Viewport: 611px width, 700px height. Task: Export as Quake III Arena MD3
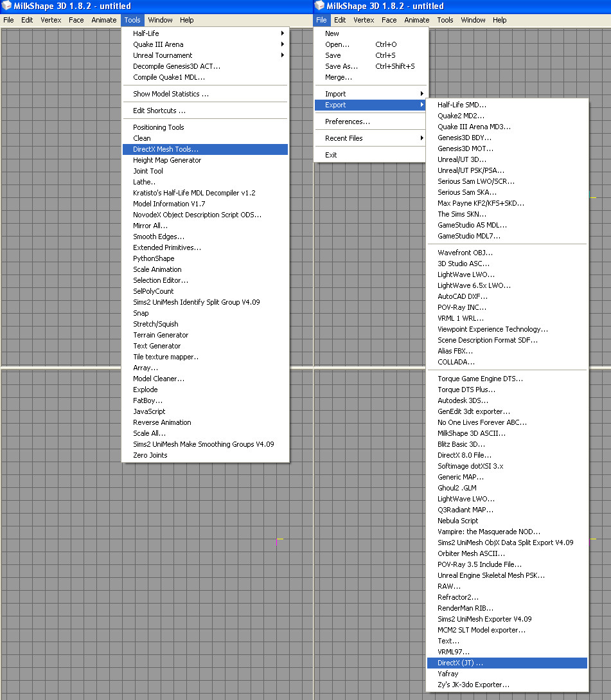506,127
